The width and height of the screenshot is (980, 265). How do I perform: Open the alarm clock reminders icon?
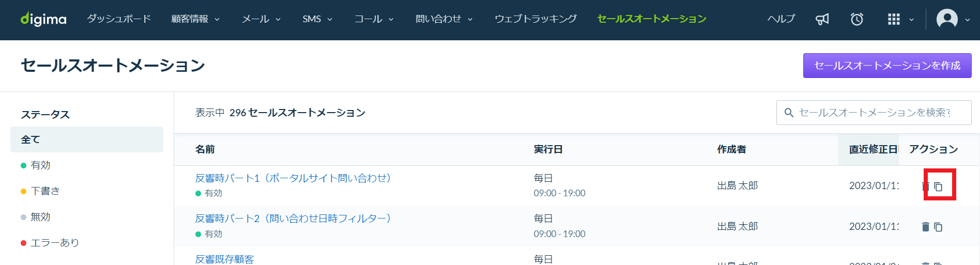coord(857,19)
